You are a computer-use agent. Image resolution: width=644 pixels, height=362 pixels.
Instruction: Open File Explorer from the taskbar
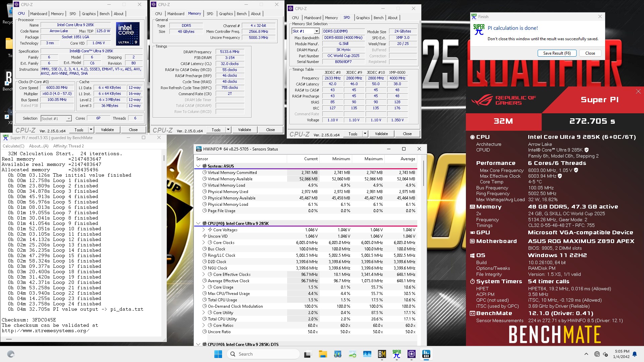[323, 354]
